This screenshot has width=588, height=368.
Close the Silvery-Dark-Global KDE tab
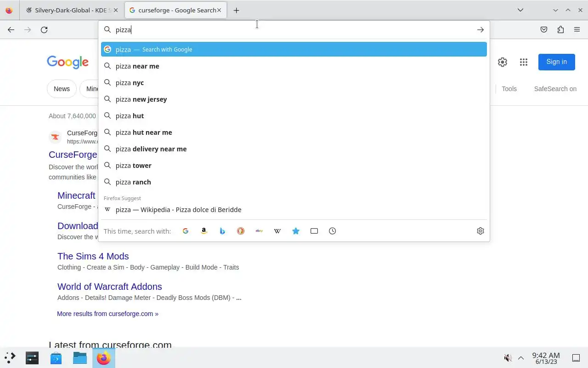[115, 10]
